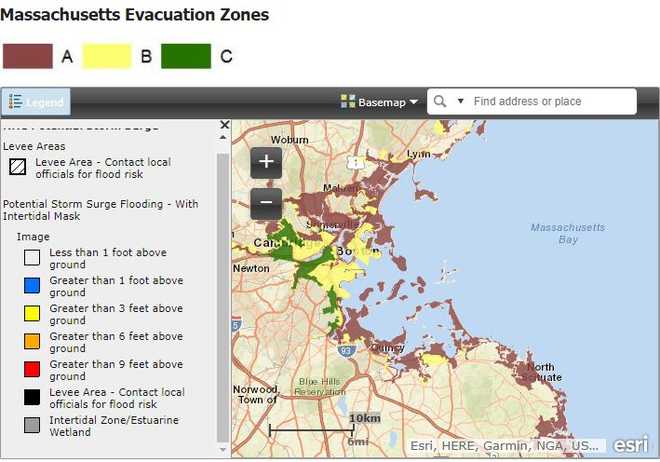This screenshot has height=462, width=660.
Task: Click the search magnifier icon
Action: pos(440,101)
